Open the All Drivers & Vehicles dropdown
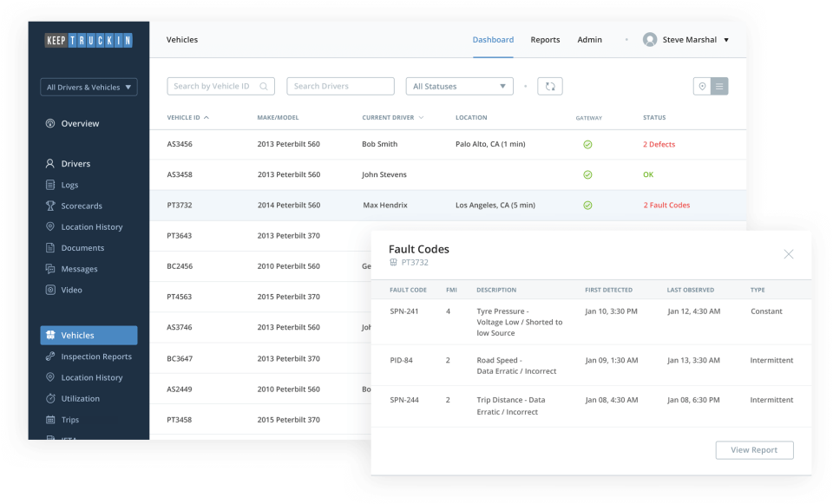Screen dimensions: 833x504 89,87
